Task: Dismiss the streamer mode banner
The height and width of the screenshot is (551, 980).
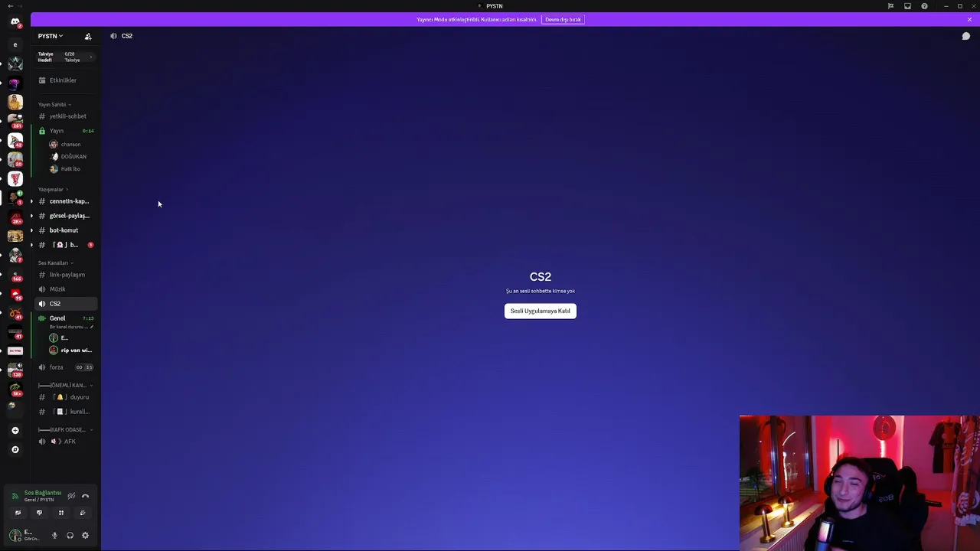Action: [969, 20]
